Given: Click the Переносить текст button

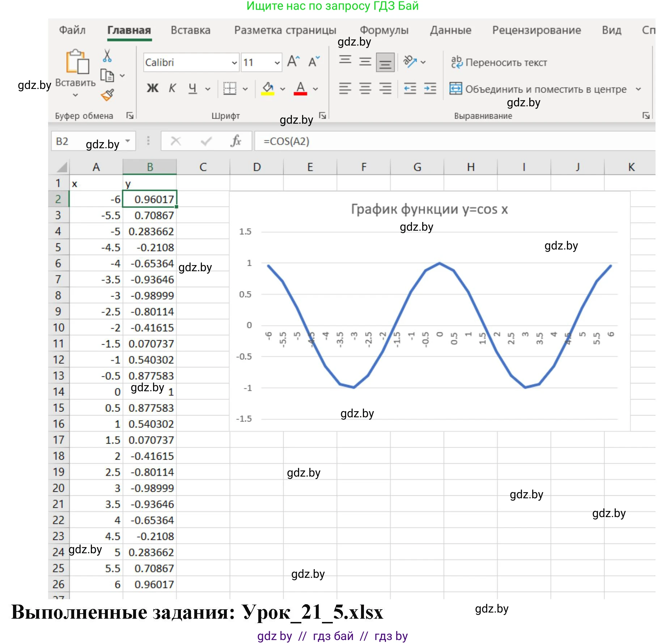Looking at the screenshot, I should (499, 63).
